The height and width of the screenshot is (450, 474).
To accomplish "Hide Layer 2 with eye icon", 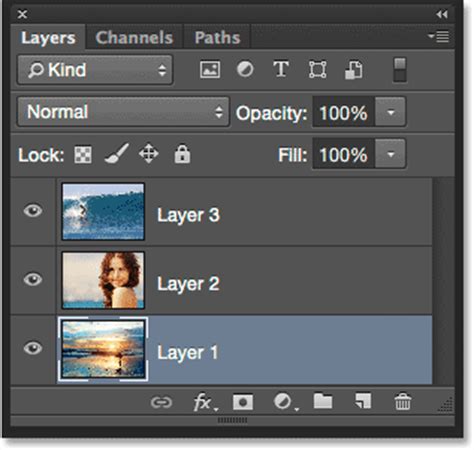I will 33,279.
